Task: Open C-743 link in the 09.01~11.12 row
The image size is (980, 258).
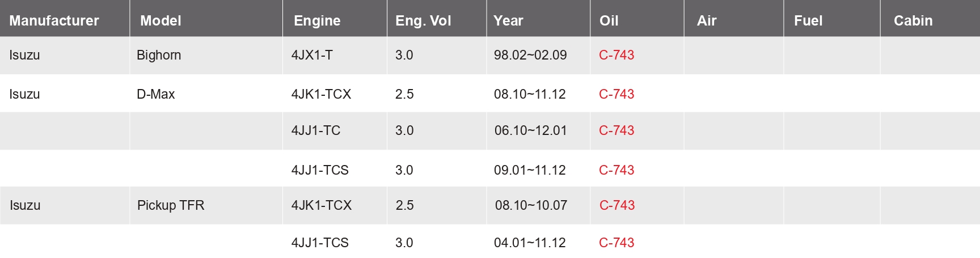Action: tap(616, 170)
